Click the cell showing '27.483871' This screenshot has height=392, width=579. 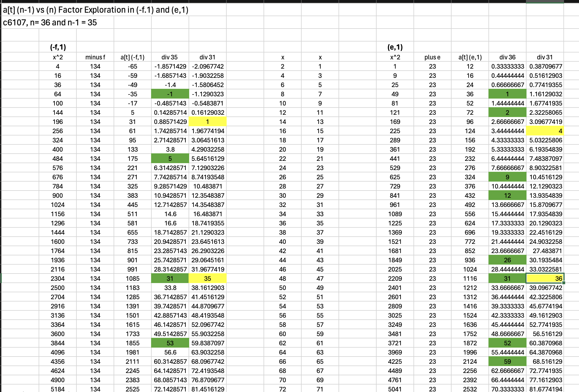point(545,251)
